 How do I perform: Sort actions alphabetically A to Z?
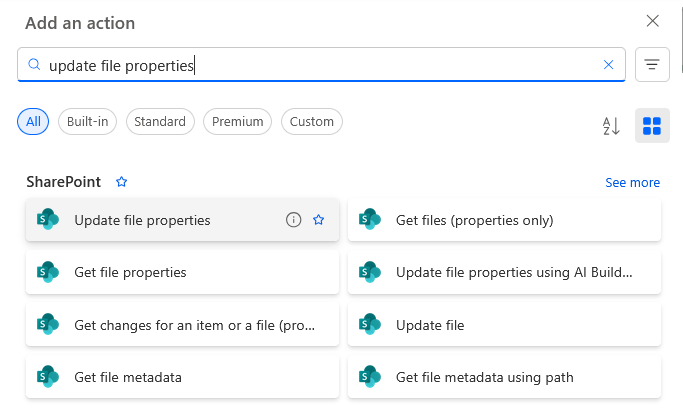(611, 126)
